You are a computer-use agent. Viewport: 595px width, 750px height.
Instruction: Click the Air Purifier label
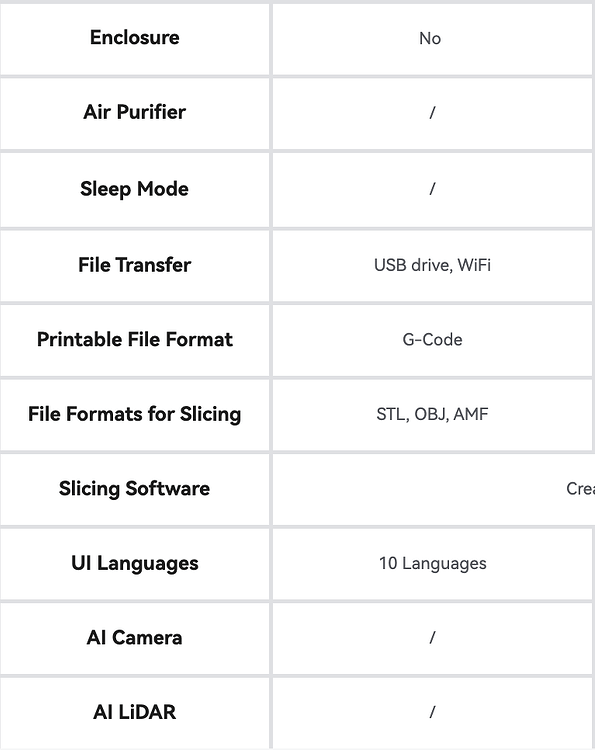(134, 112)
